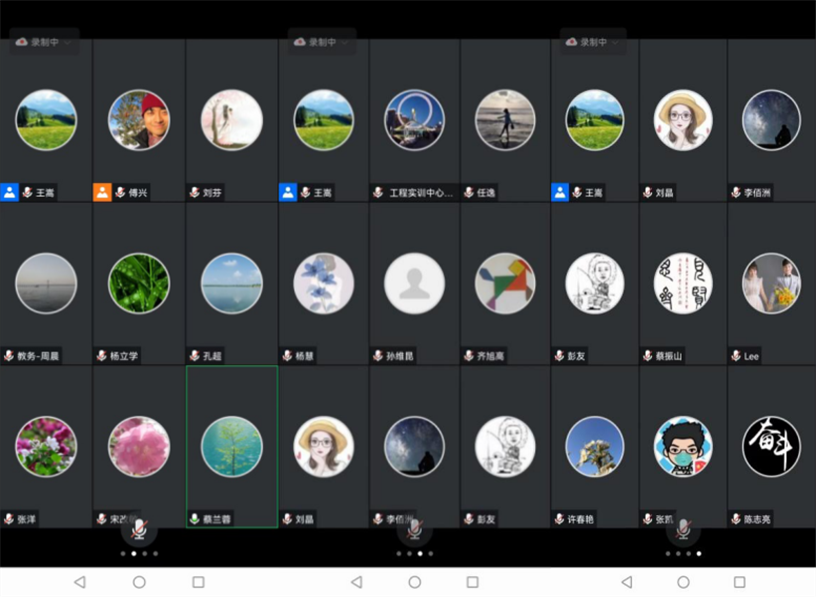Open the 录制中 recording menu on the middle screen
Image resolution: width=816 pixels, height=597 pixels.
click(x=322, y=42)
